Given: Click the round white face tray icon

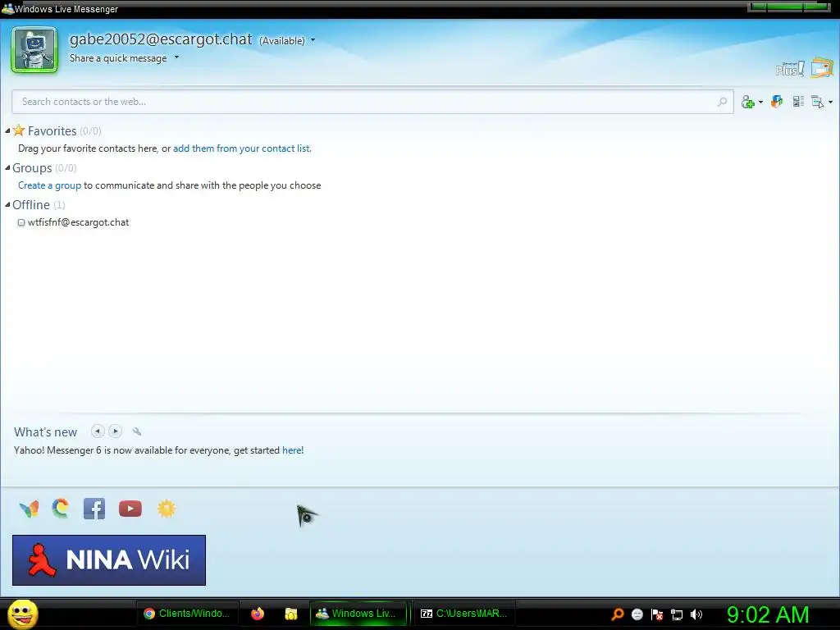Looking at the screenshot, I should 637,614.
